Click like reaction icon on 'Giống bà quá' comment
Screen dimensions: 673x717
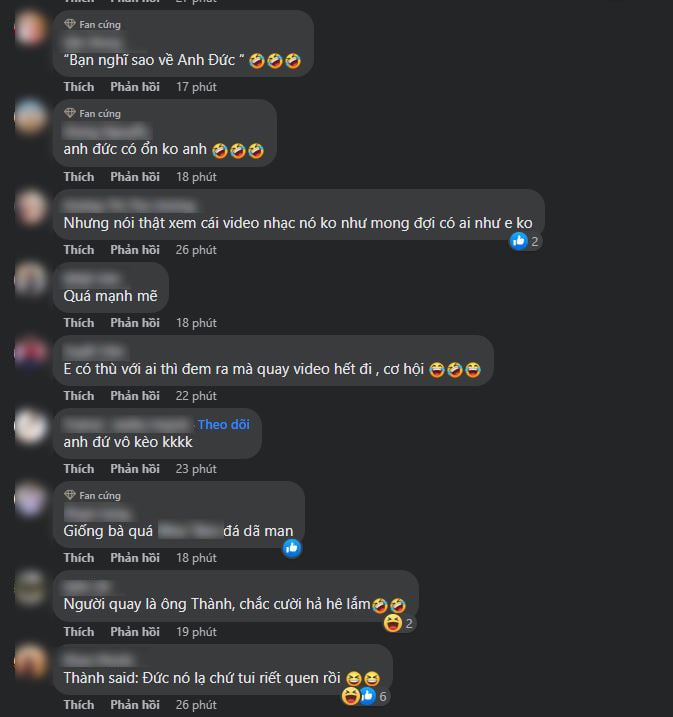point(292,548)
